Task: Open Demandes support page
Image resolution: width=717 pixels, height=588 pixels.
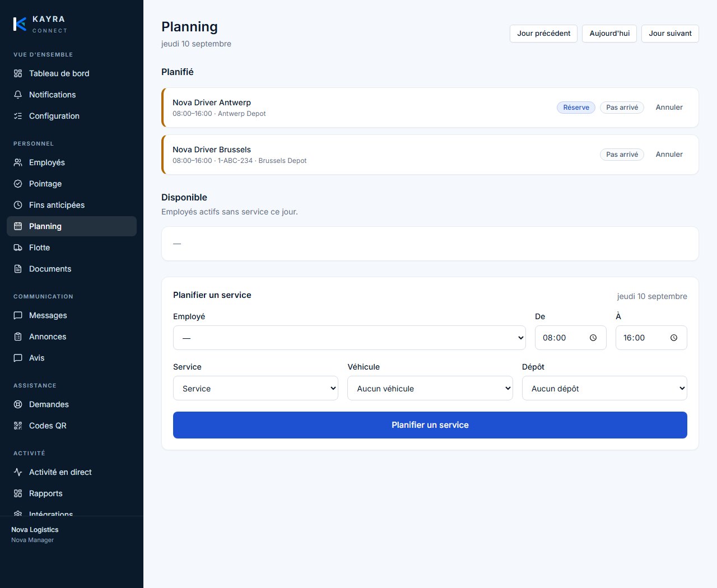Action: coord(72,404)
